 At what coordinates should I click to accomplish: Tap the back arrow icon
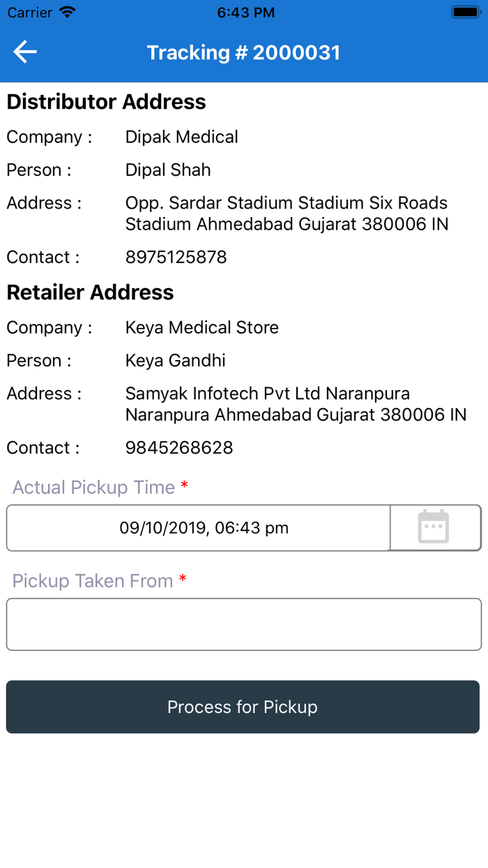pyautogui.click(x=25, y=52)
